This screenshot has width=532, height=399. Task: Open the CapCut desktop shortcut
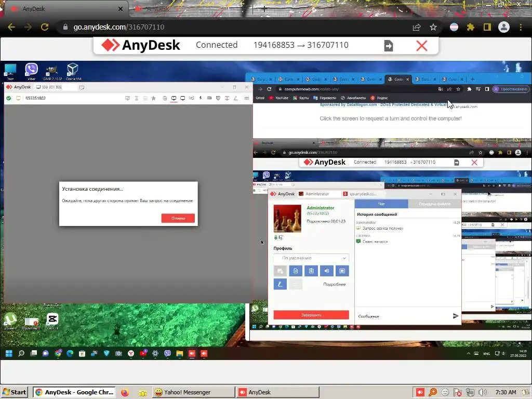pyautogui.click(x=52, y=321)
